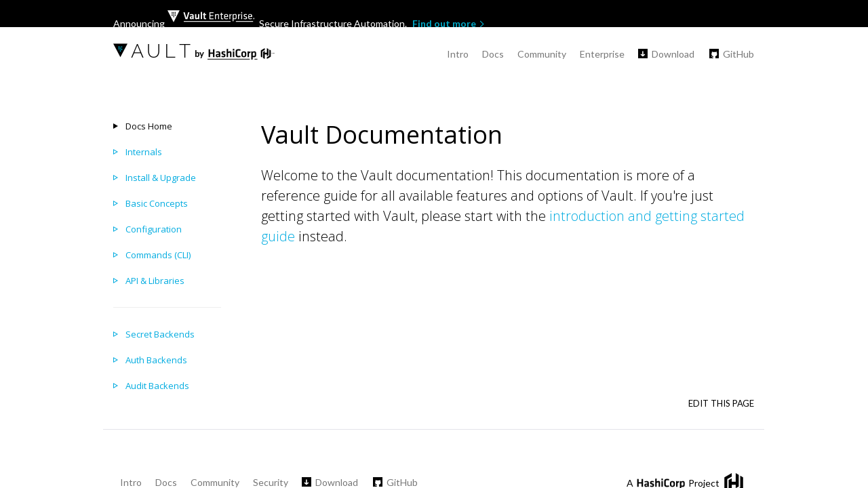The width and height of the screenshot is (868, 488).
Task: Expand the Docs Home triangle
Action: point(115,126)
